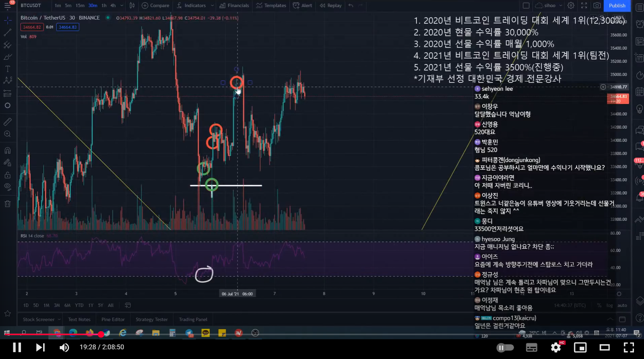The height and width of the screenshot is (359, 644).
Task: Mute the YouTube video volume
Action: (64, 347)
